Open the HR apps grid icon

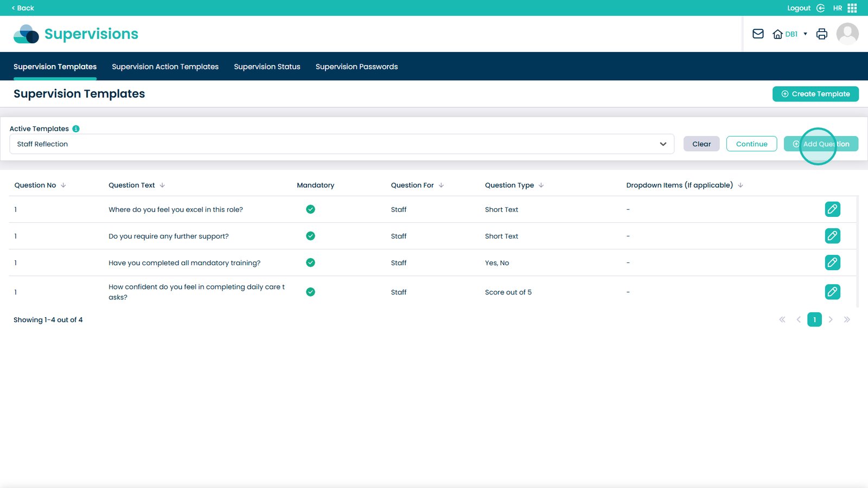[x=852, y=8]
